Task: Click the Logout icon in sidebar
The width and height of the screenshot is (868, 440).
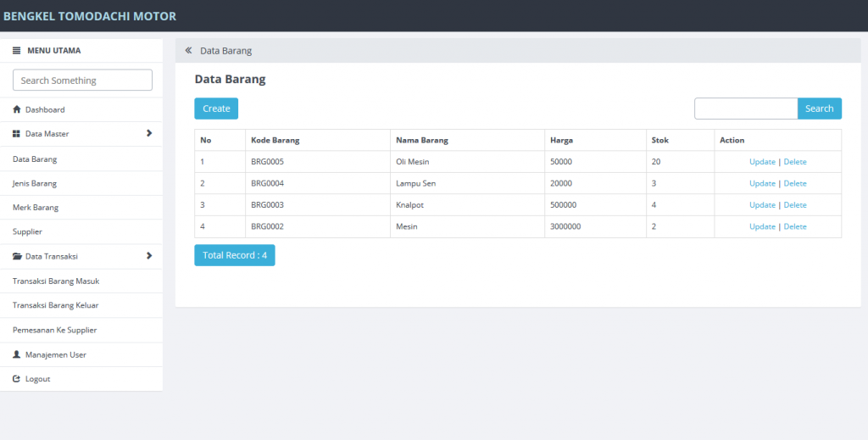Action: click(x=16, y=379)
